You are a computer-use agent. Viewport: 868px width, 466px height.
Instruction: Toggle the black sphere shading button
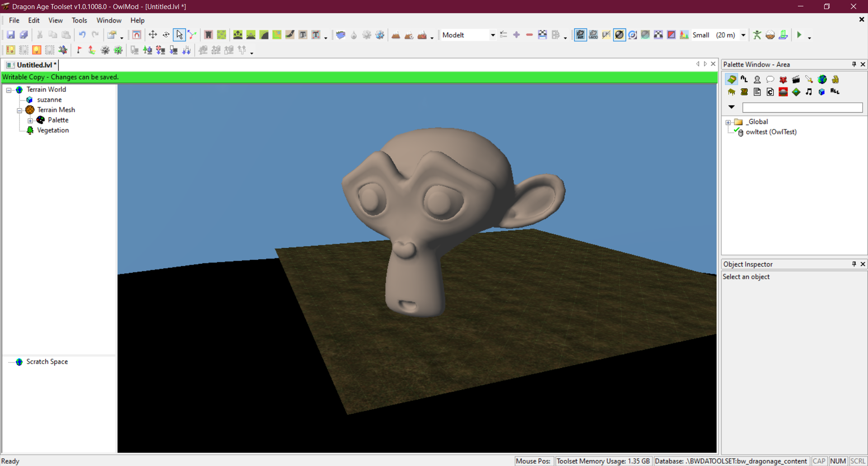click(x=619, y=35)
